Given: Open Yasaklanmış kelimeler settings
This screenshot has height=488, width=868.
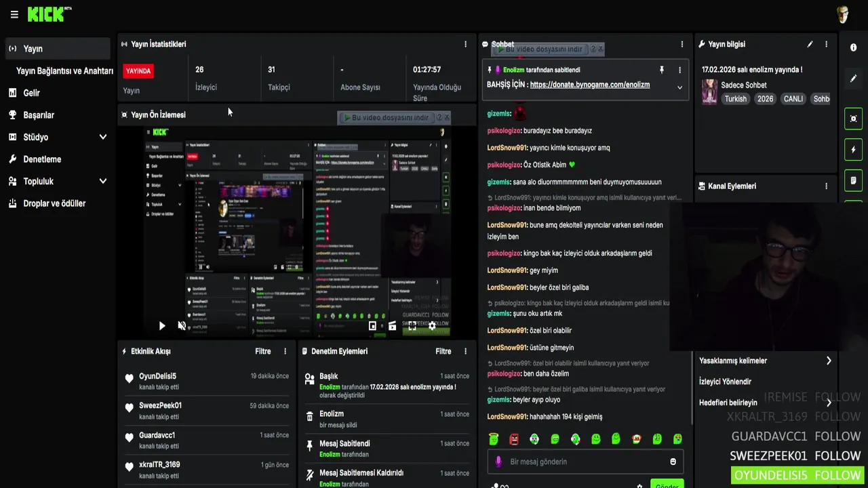Looking at the screenshot, I should pos(766,361).
